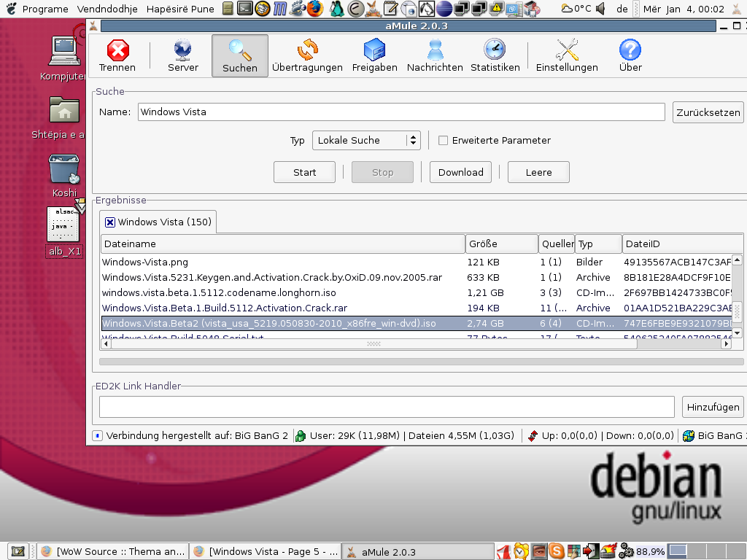Launch the Tux penguin application in panel
Viewport: 747px width, 560px height.
tap(337, 8)
